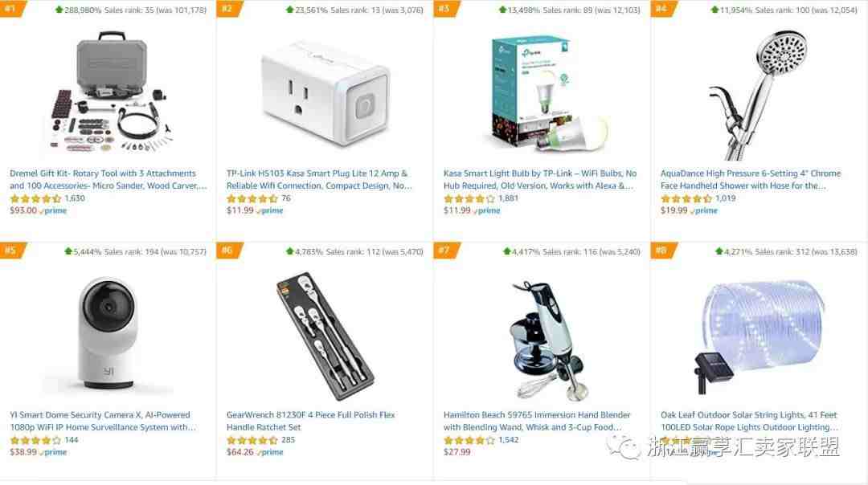View the 1,630 reviews for Dremel kit
868x485 pixels.
(75, 198)
